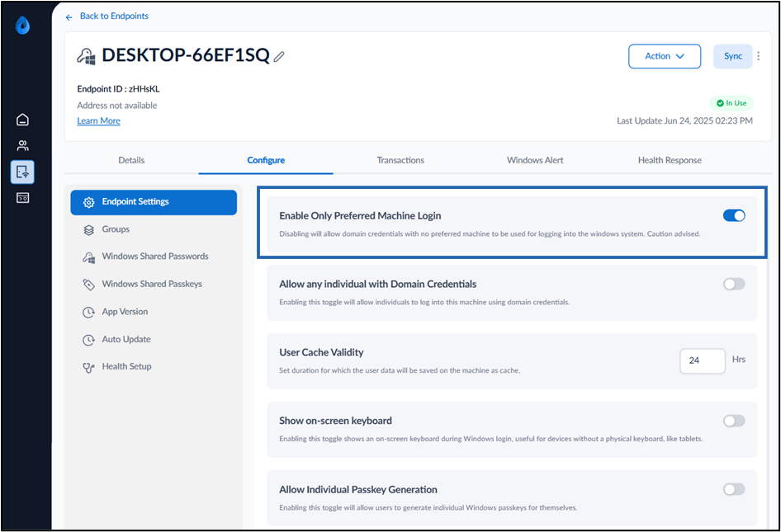Image resolution: width=781 pixels, height=532 pixels.
Task: Select Endpoint Settings in side menu
Action: (154, 202)
